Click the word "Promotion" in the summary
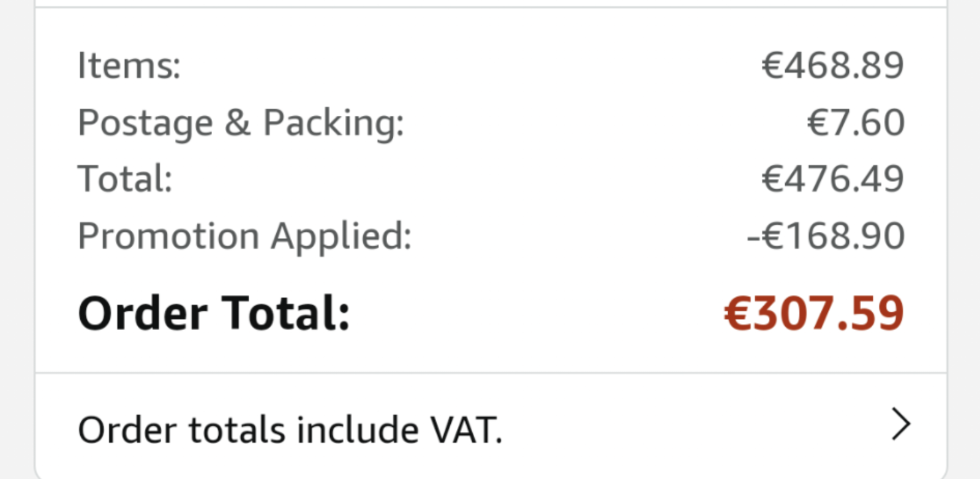980x479 pixels. point(168,236)
